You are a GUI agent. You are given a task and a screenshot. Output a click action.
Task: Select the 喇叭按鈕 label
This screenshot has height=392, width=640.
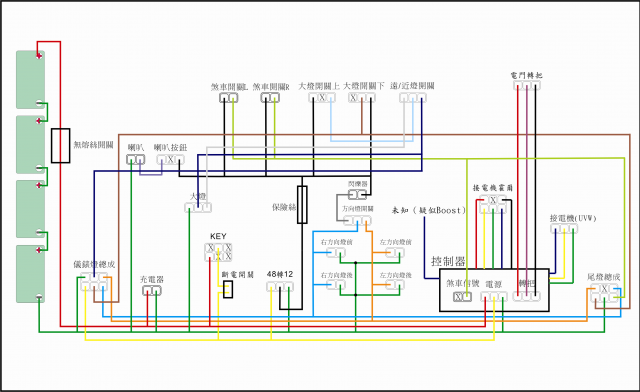coord(171,147)
